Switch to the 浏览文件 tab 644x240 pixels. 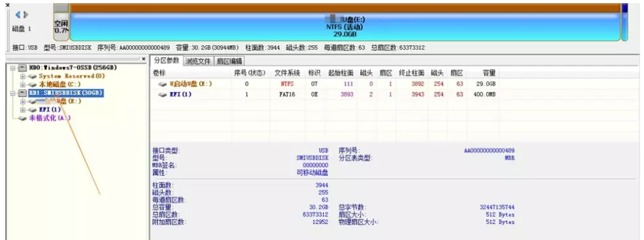click(x=198, y=61)
